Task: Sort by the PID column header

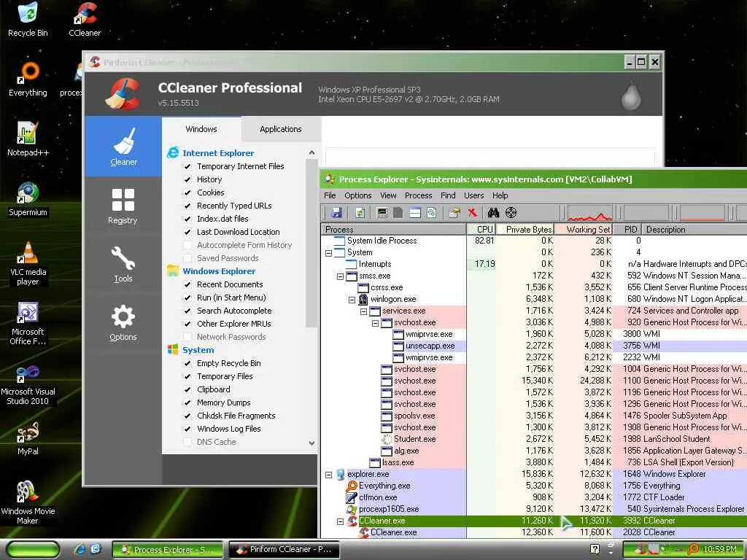Action: pyautogui.click(x=627, y=230)
